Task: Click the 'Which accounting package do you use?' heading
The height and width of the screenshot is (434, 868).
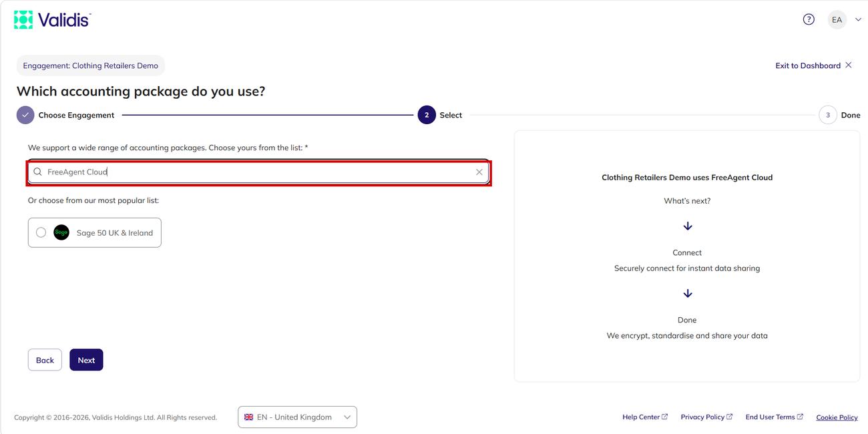Action: click(141, 91)
